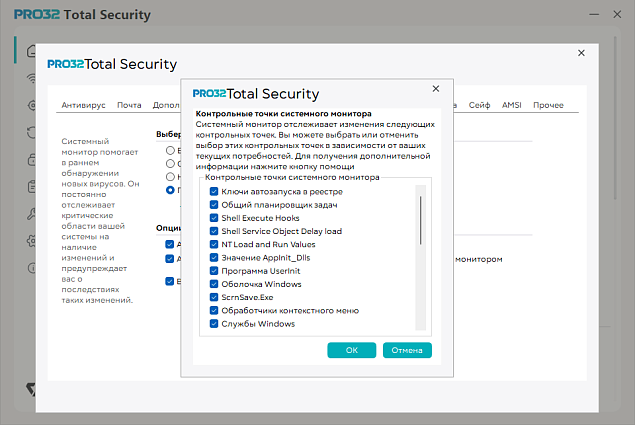
Task: Open the Почта tab
Action: [x=129, y=105]
